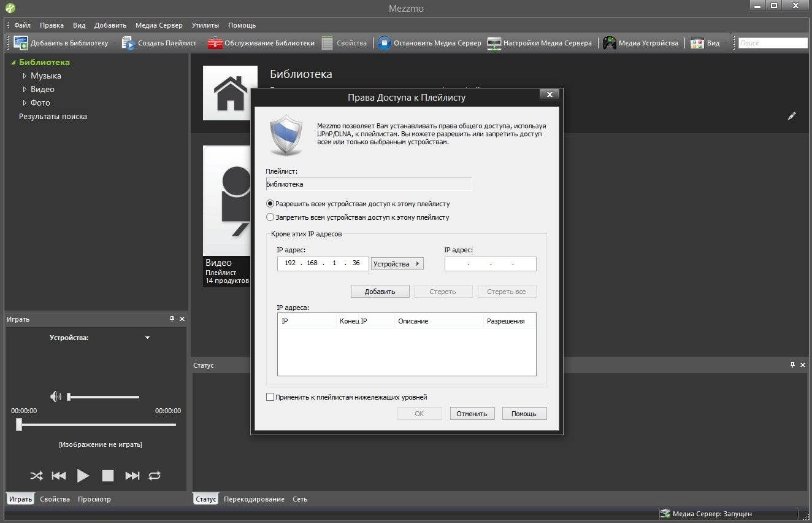Open the Помощь menu
Image resolution: width=812 pixels, height=523 pixels.
pos(242,25)
